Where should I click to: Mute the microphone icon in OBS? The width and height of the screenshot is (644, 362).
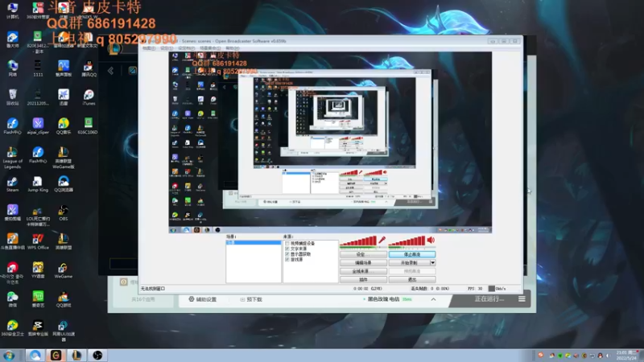coord(382,240)
